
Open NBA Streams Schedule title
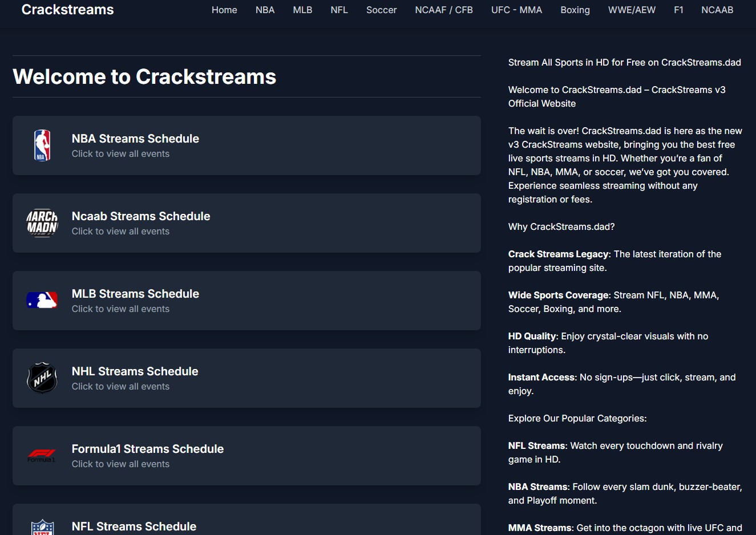[x=135, y=139]
